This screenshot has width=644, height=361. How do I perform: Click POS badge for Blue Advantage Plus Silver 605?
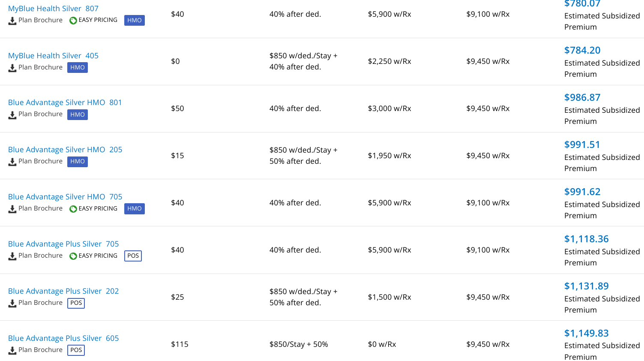(76, 350)
